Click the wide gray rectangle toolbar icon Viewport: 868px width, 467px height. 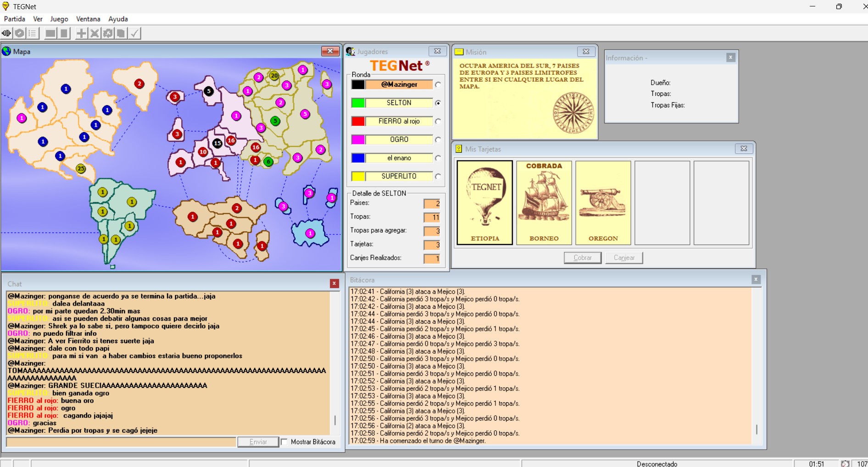coord(50,33)
